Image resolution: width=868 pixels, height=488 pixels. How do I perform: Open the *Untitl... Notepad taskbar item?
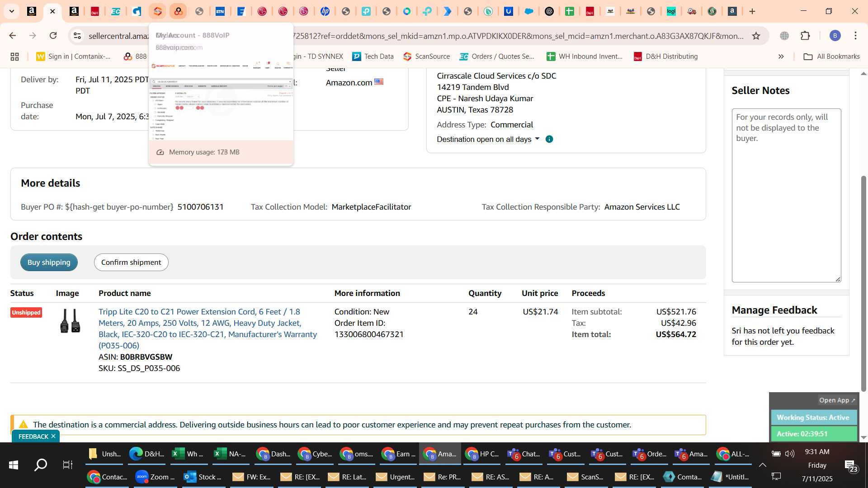coord(730,477)
